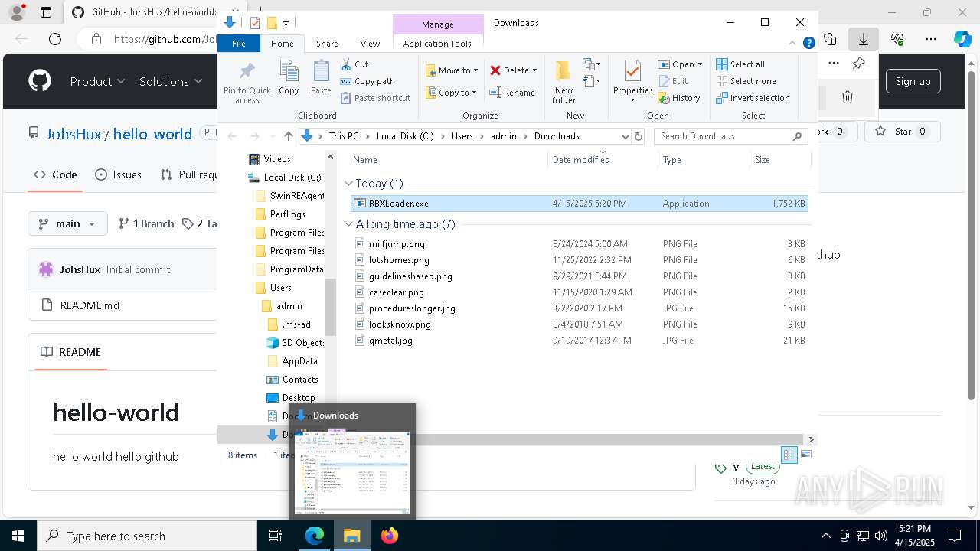Open README.md file link on GitHub
The height and width of the screenshot is (551, 980).
pos(90,305)
